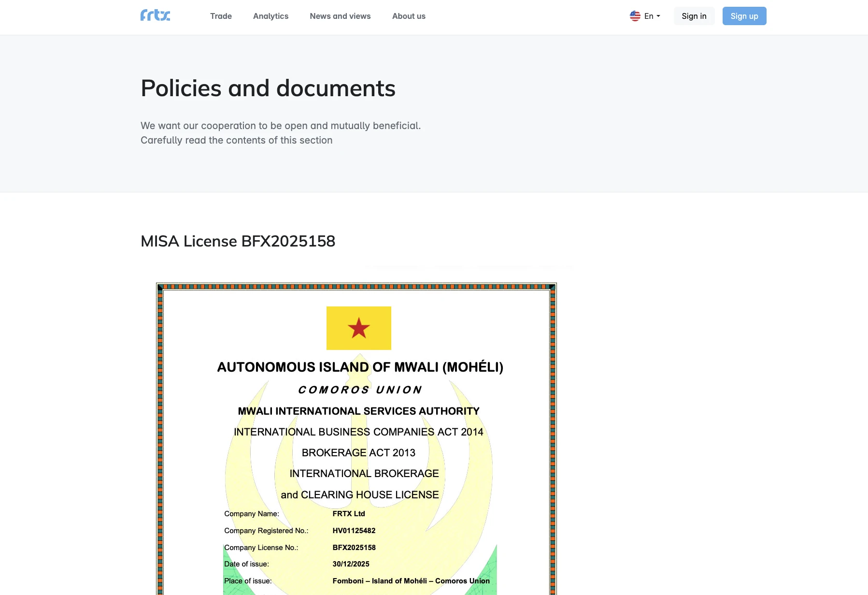The height and width of the screenshot is (595, 868).
Task: Click the registered number HV01125482
Action: [x=354, y=531]
